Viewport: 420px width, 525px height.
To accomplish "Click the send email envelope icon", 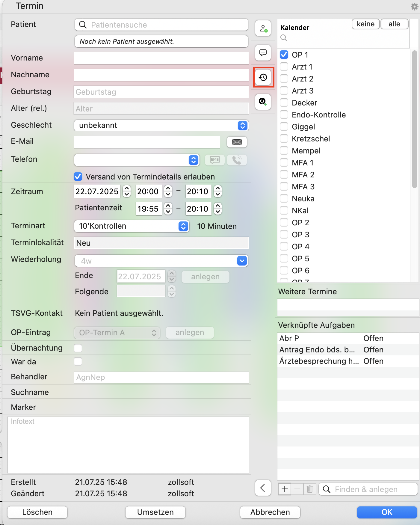I will pyautogui.click(x=237, y=142).
